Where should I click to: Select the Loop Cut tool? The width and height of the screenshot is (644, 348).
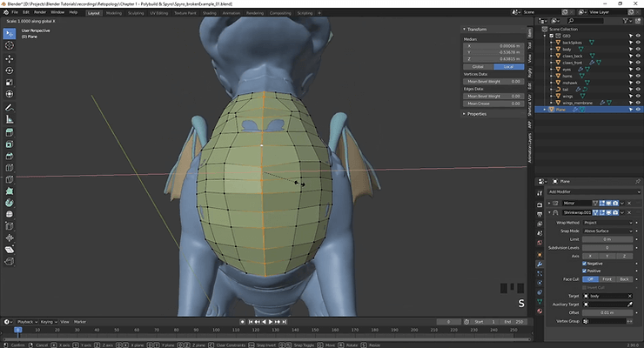click(x=10, y=168)
